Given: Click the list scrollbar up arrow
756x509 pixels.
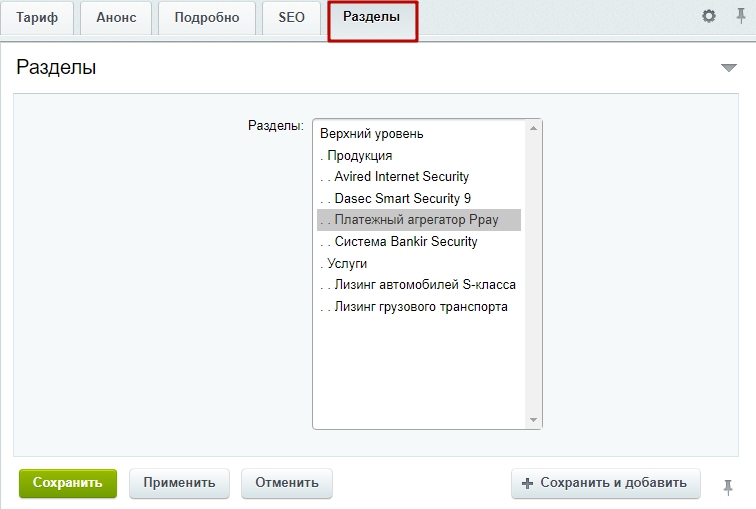Looking at the screenshot, I should [533, 128].
